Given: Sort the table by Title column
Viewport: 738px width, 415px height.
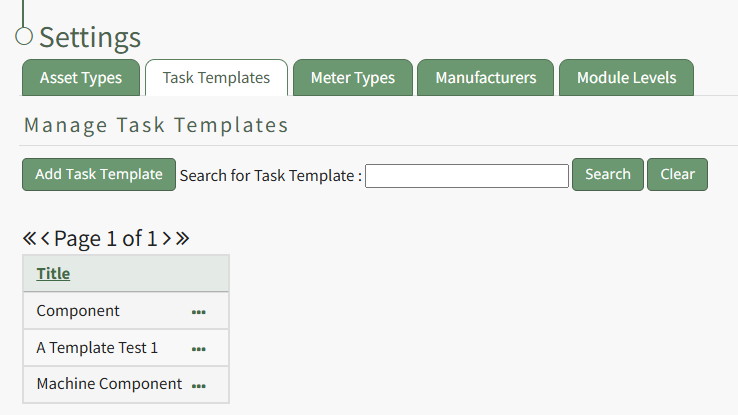Looking at the screenshot, I should coord(53,274).
